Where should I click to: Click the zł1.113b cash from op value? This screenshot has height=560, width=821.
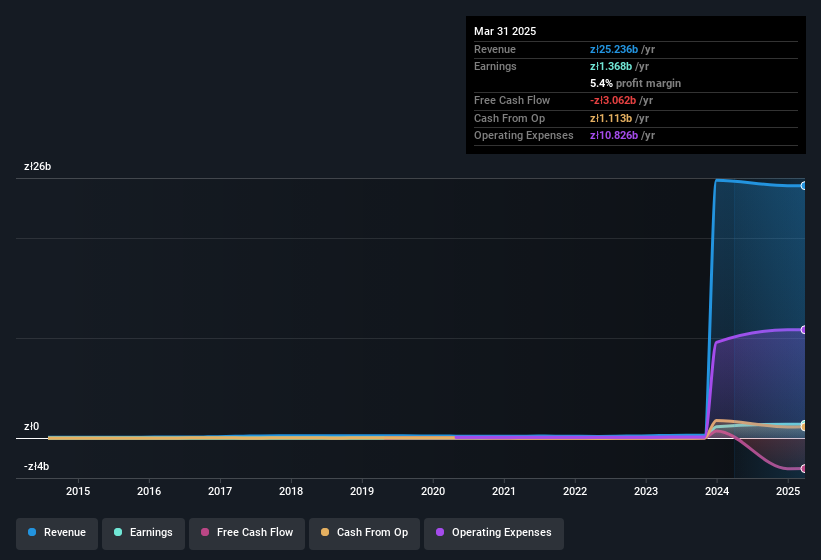pos(611,118)
